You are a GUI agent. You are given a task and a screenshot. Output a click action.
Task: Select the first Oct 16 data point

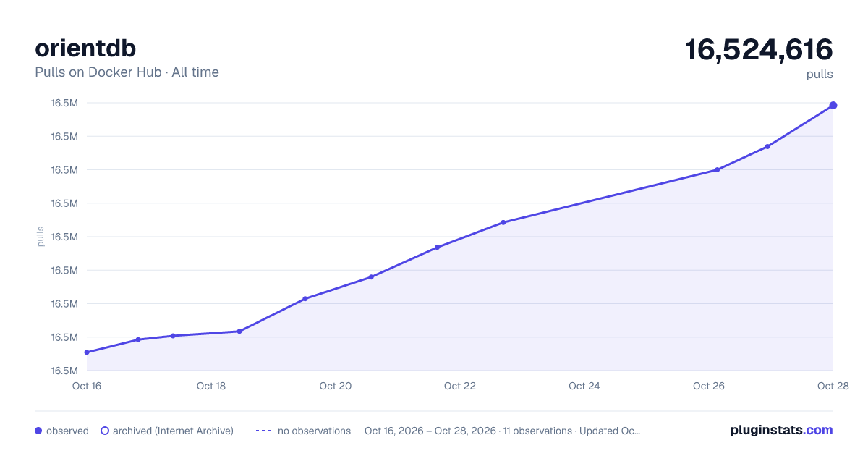click(87, 352)
